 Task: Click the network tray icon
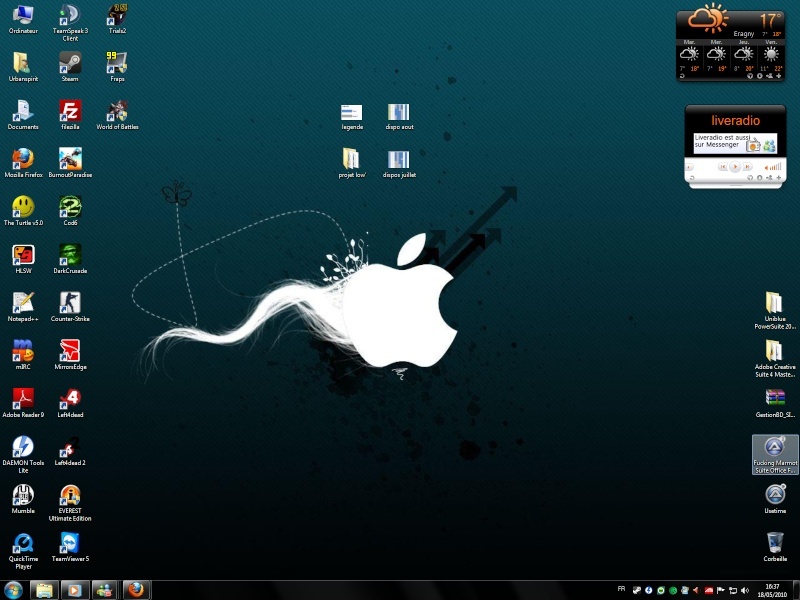click(733, 590)
